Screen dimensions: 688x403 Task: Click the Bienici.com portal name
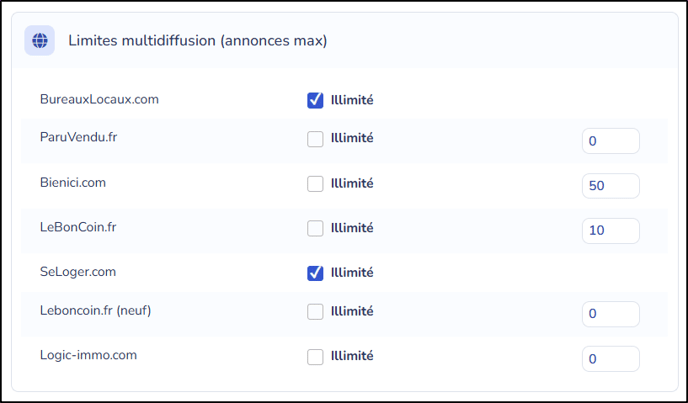[73, 182]
